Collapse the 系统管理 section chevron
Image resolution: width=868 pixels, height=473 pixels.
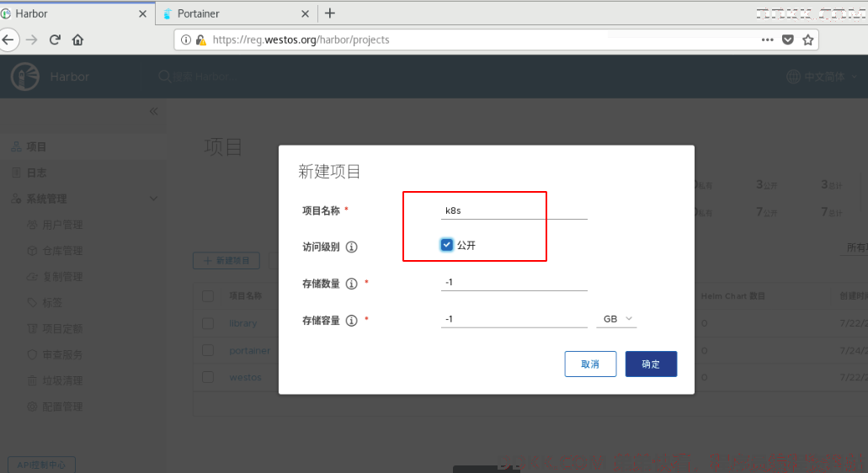coord(153,199)
